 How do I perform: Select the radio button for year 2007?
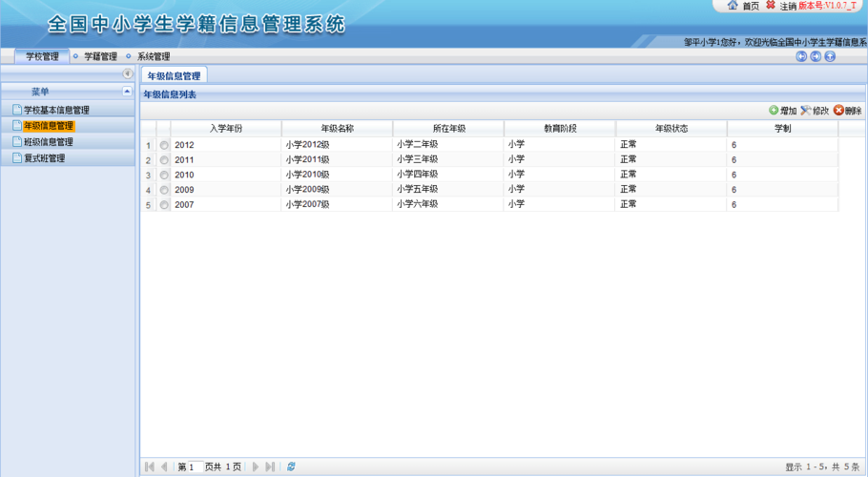click(x=164, y=205)
